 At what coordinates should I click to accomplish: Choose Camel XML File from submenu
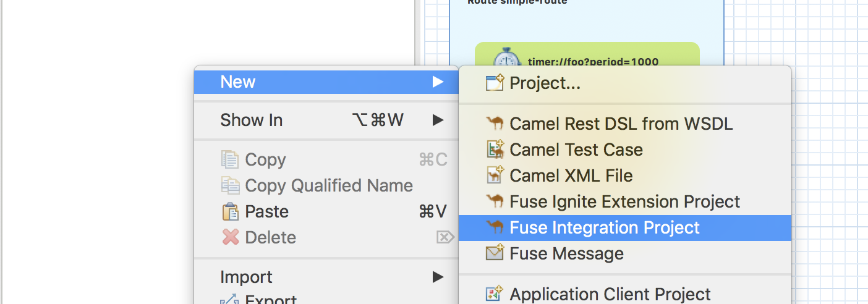click(571, 175)
